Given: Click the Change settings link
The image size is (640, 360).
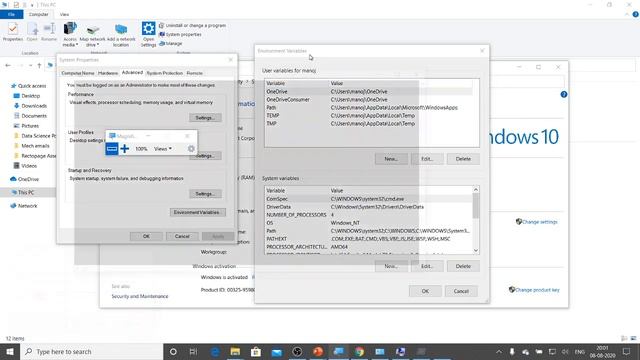Looking at the screenshot, I should [x=540, y=222].
